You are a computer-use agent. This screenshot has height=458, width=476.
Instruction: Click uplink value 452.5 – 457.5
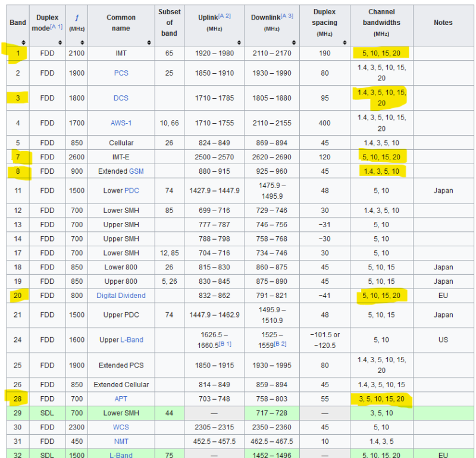point(214,441)
